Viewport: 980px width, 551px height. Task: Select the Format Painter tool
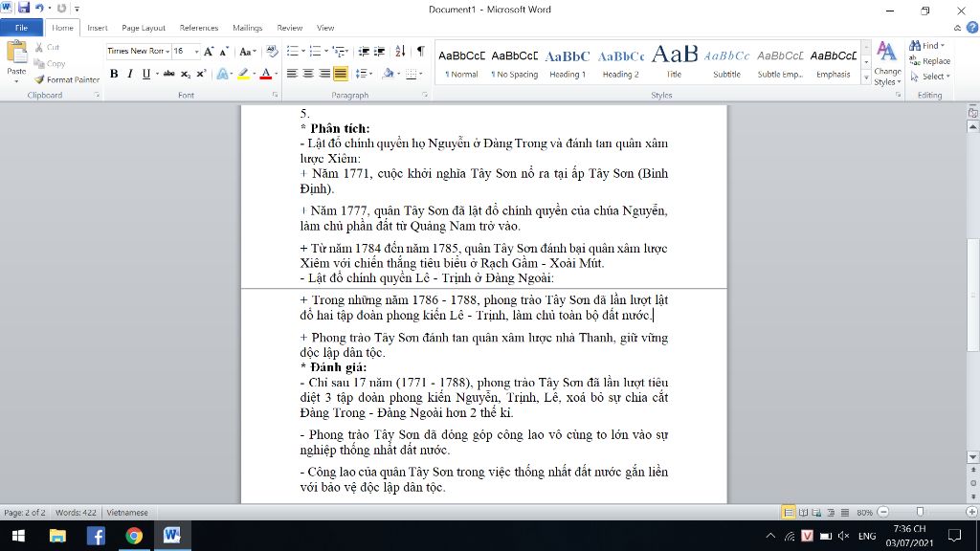pyautogui.click(x=67, y=80)
